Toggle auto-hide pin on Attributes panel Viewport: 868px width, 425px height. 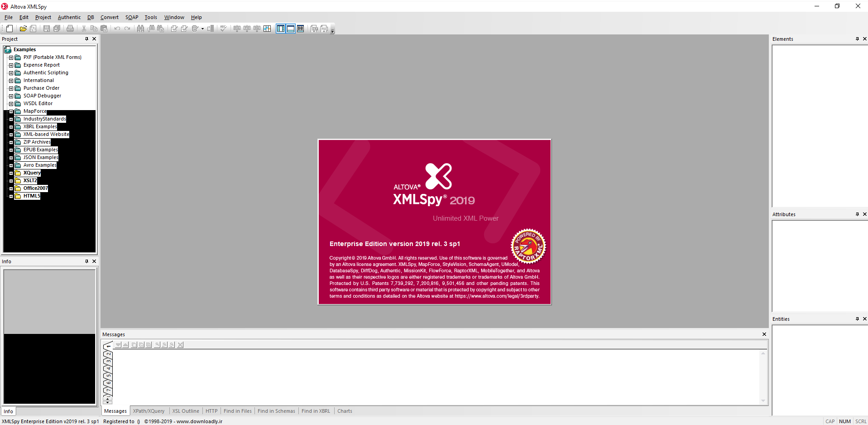(x=857, y=214)
